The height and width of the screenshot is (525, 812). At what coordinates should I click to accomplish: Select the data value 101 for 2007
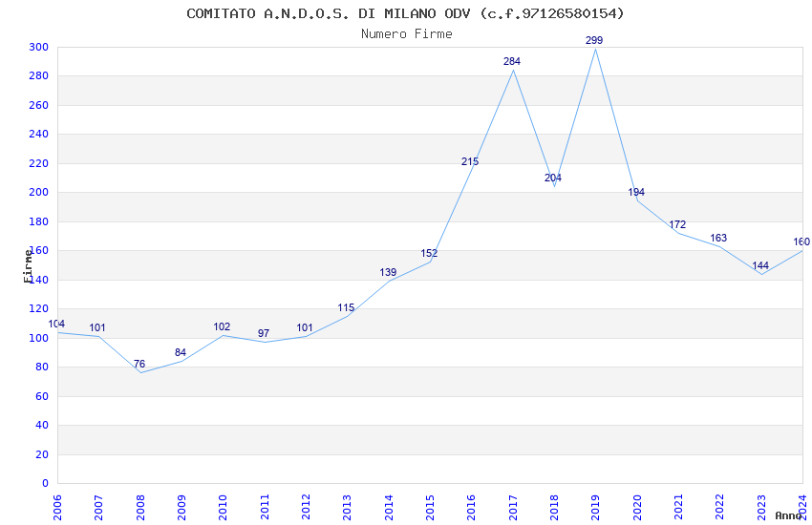(97, 327)
